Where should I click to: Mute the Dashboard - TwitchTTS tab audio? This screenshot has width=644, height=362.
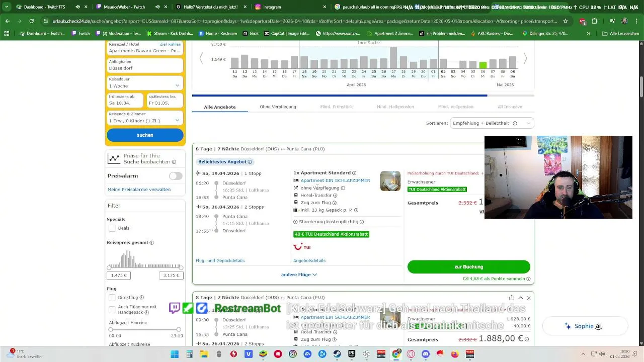77,7
